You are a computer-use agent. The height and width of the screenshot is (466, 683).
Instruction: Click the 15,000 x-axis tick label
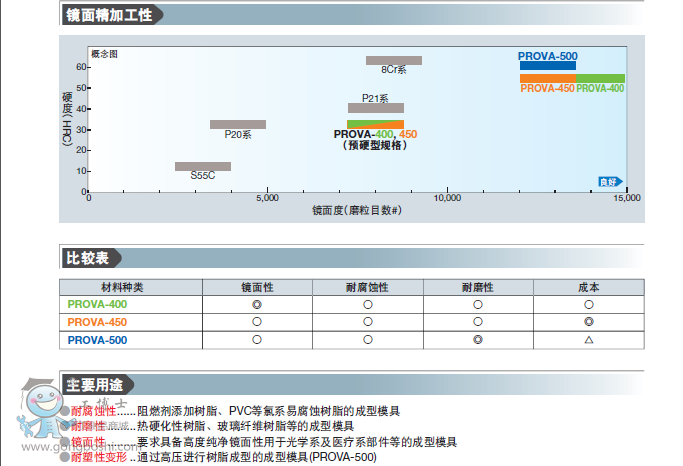627,198
